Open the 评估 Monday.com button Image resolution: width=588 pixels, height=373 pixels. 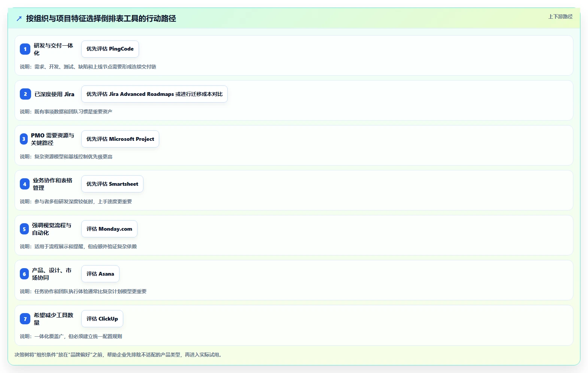click(x=109, y=229)
